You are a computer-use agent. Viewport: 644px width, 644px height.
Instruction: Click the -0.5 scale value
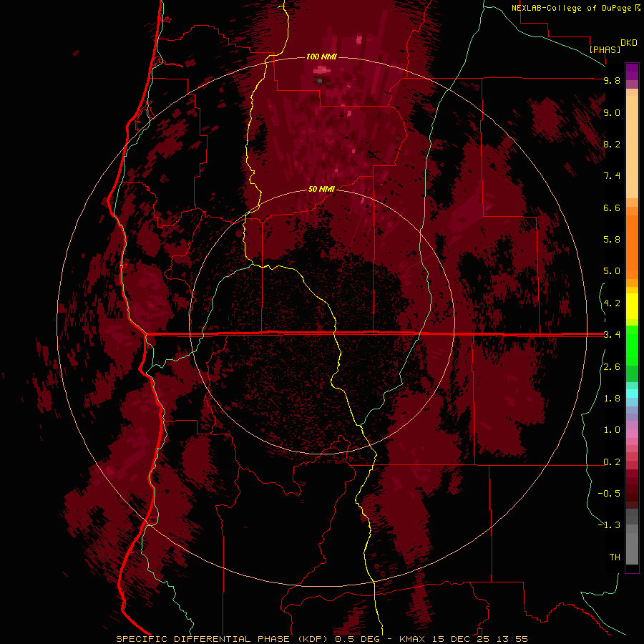609,493
